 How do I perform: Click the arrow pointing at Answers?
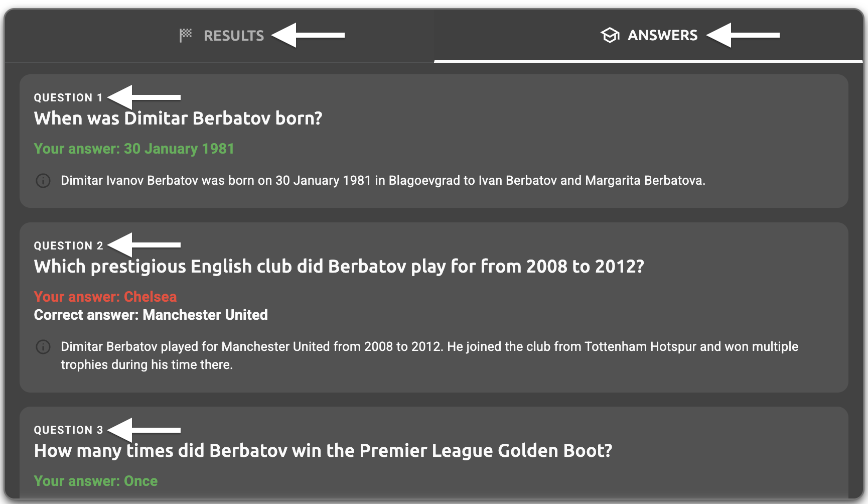tap(743, 35)
